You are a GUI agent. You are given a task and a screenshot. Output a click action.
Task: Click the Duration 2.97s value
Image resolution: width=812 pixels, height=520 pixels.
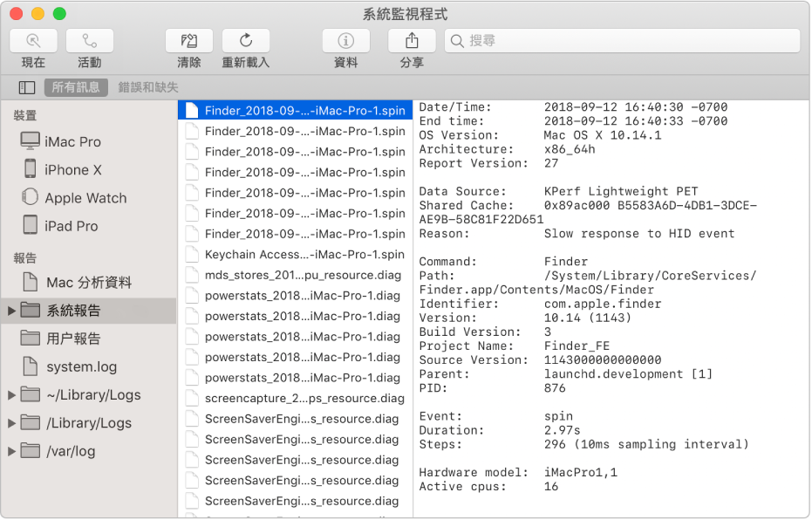[562, 430]
